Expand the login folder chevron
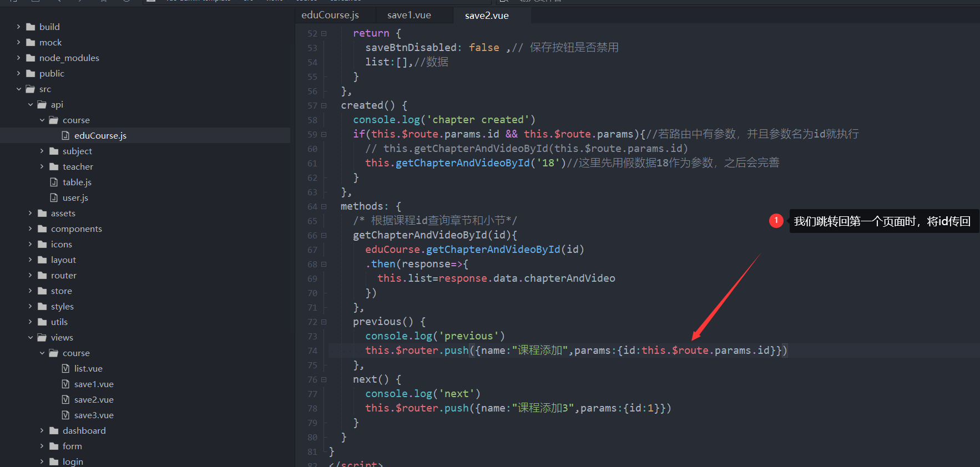 [42, 461]
